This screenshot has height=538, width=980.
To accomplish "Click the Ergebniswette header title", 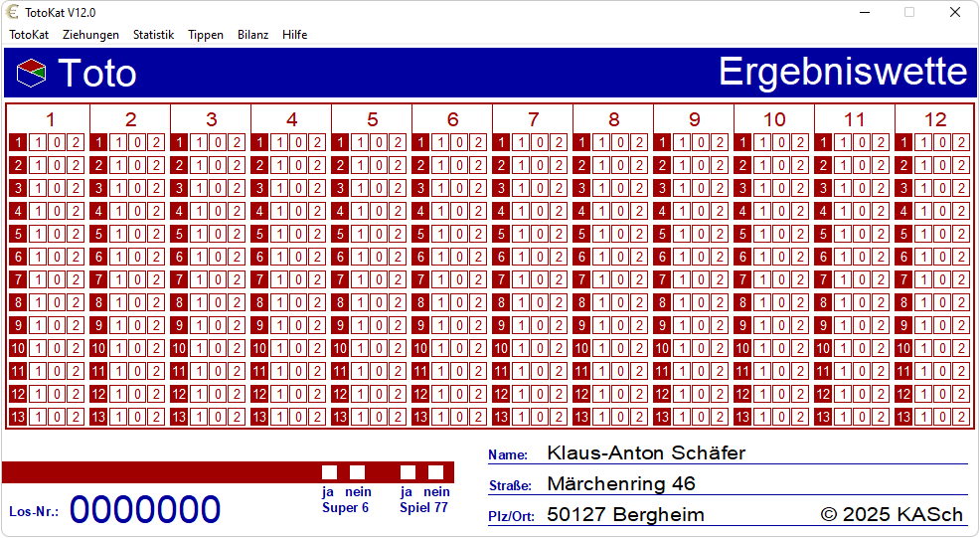I will tap(842, 73).
